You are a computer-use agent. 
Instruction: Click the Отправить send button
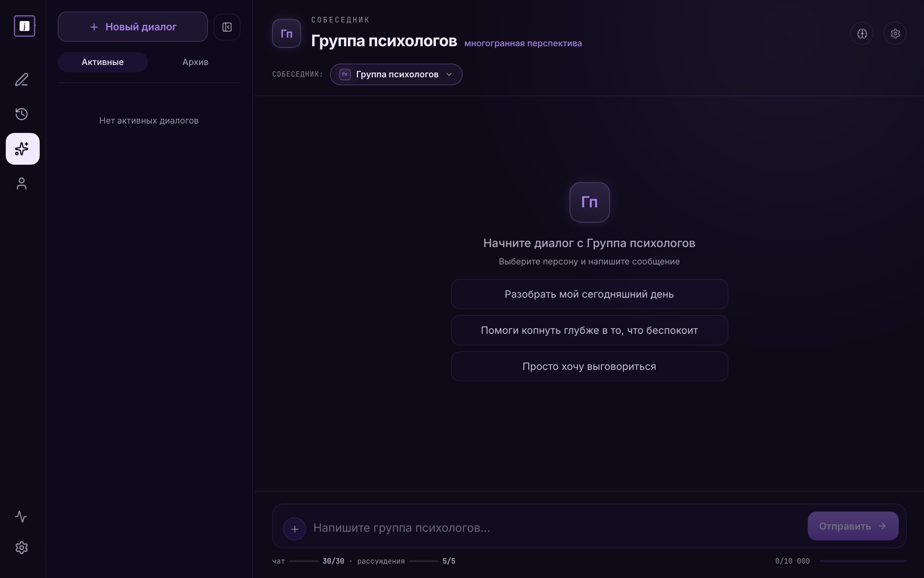853,526
